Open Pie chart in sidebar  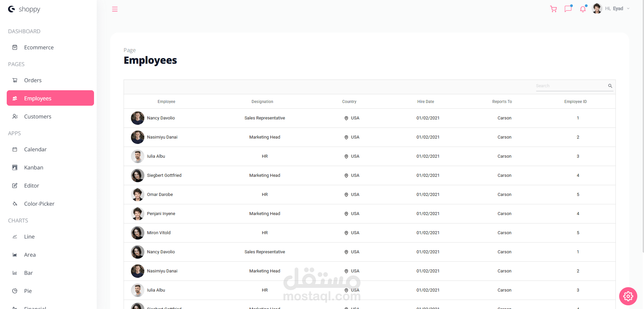coord(50,291)
